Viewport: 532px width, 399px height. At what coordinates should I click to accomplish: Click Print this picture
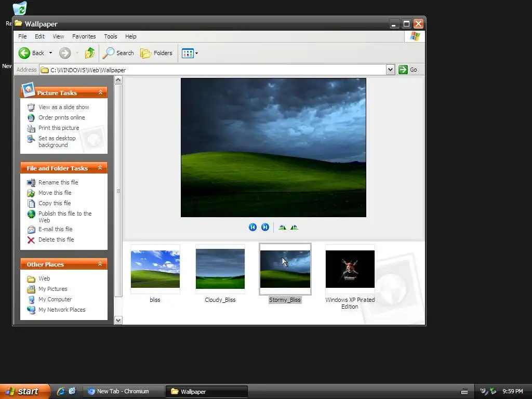[59, 128]
